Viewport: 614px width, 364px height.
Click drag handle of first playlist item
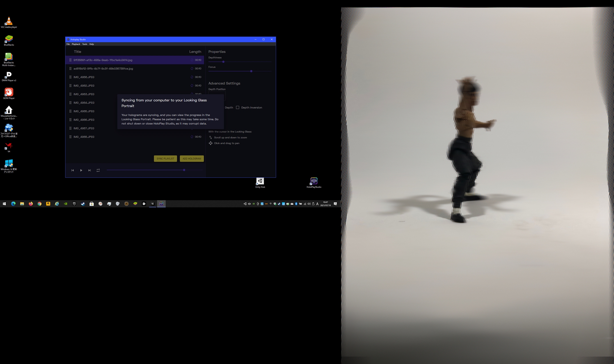tap(70, 60)
